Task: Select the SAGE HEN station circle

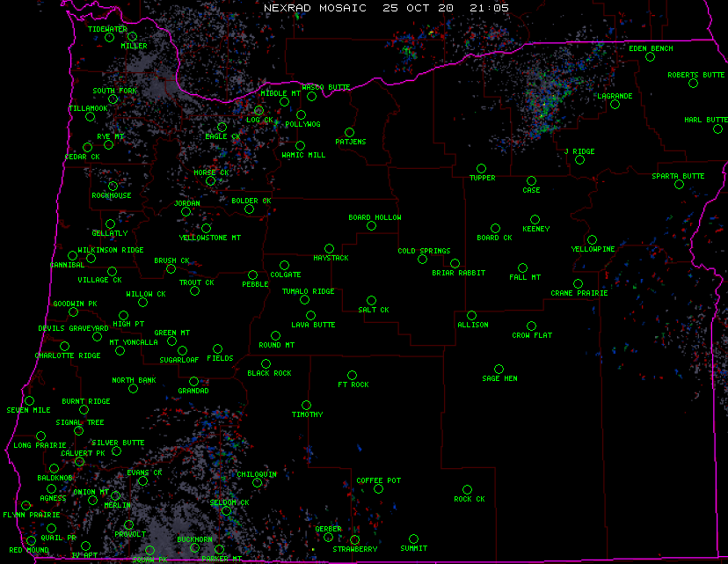Action: click(x=499, y=370)
